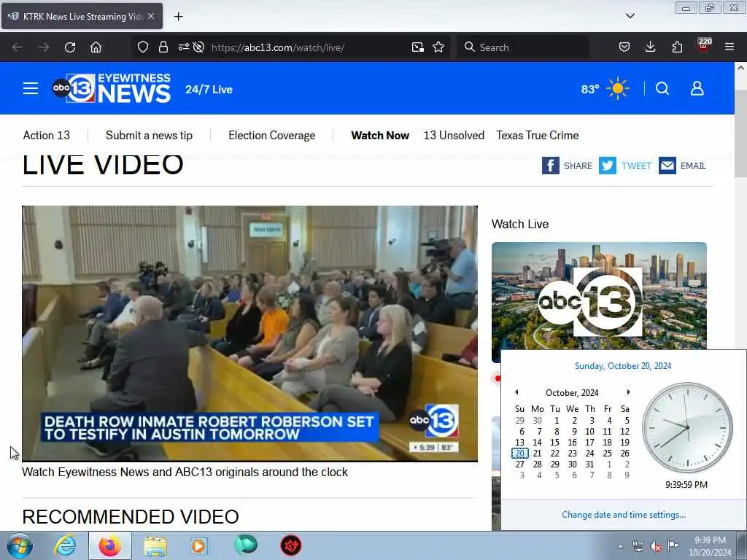Open tracking protection shield icon
Screen dimensions: 747x560
(143, 47)
